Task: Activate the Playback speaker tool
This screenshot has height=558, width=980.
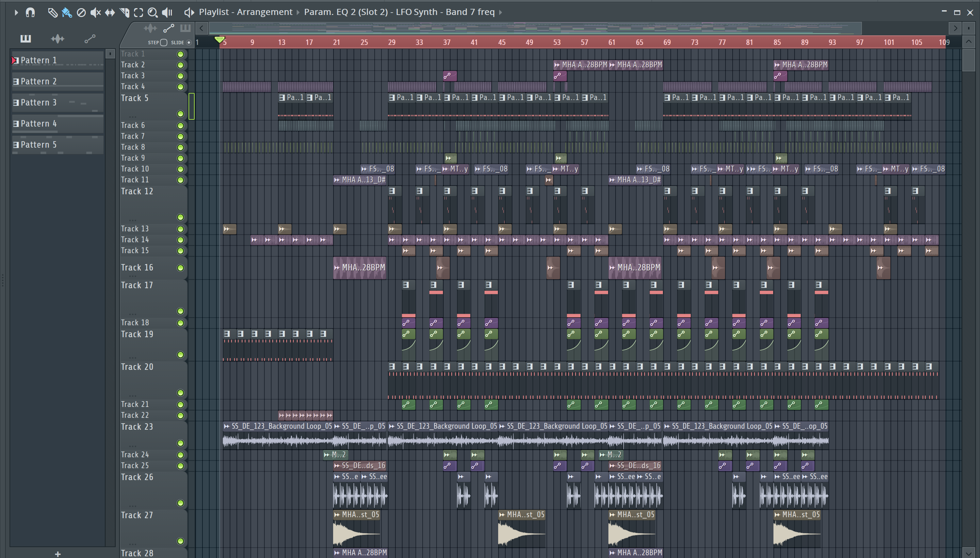Action: point(167,13)
